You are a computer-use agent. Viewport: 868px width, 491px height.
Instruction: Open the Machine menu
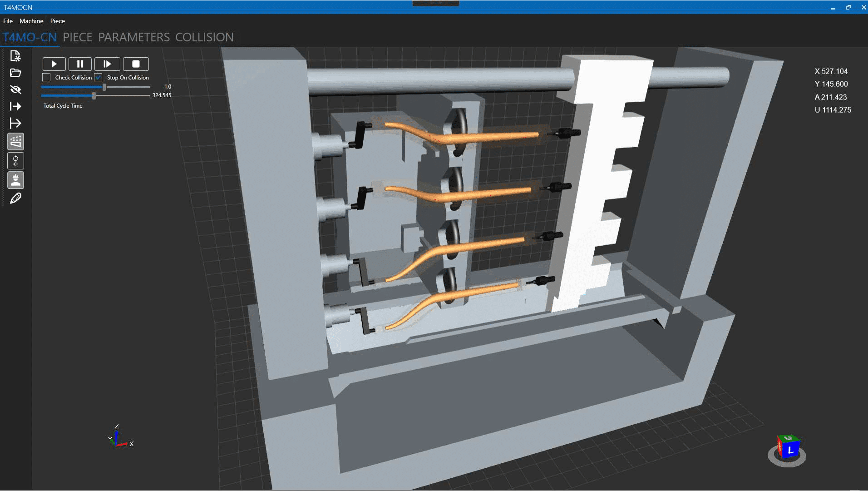click(31, 21)
